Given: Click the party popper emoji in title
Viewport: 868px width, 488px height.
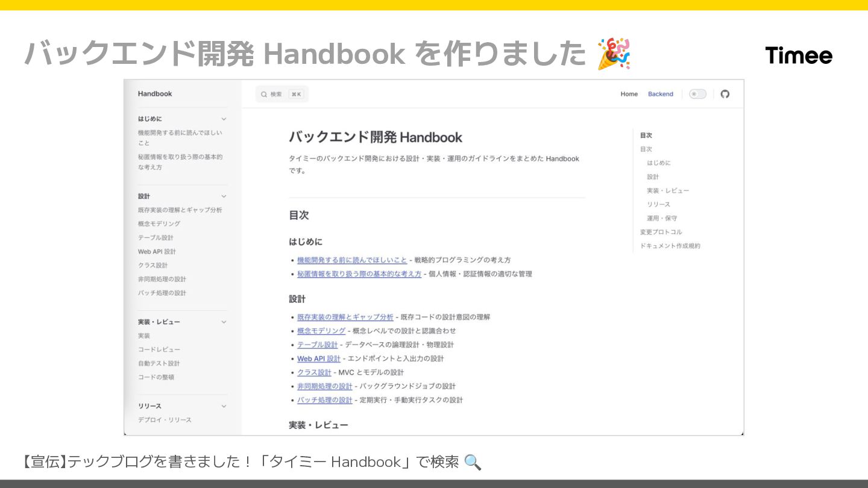Looking at the screenshot, I should click(x=614, y=54).
